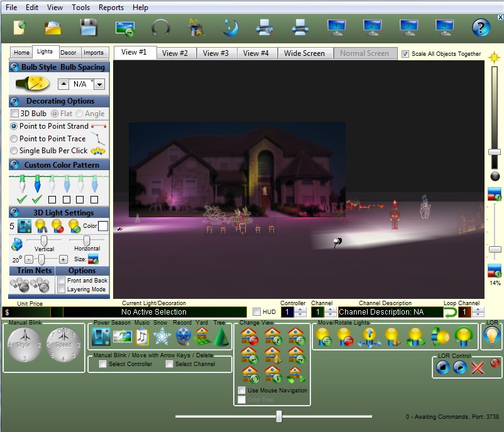The height and width of the screenshot is (432, 504).
Task: Click the Save floppy disk toolbar icon
Action: pos(89,28)
